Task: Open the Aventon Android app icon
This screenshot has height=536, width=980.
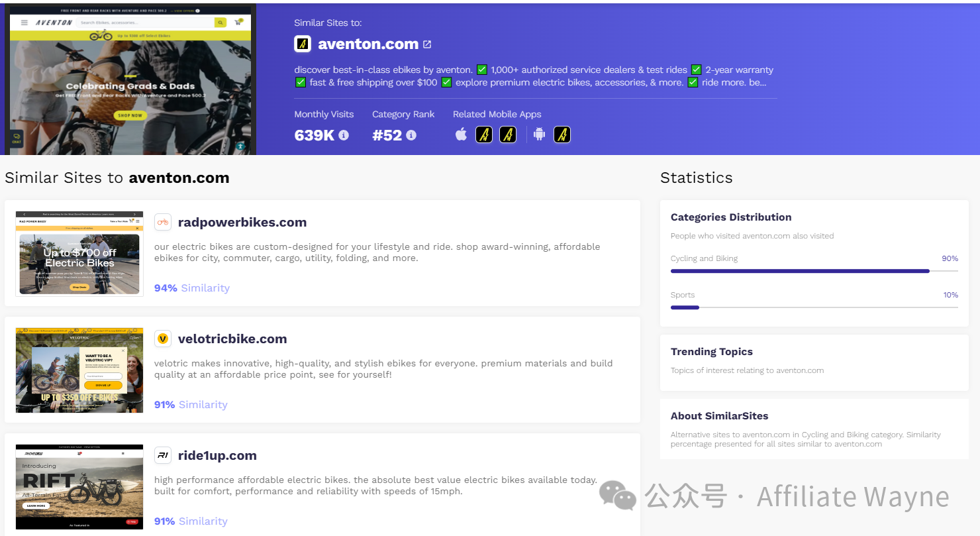Action: 562,134
